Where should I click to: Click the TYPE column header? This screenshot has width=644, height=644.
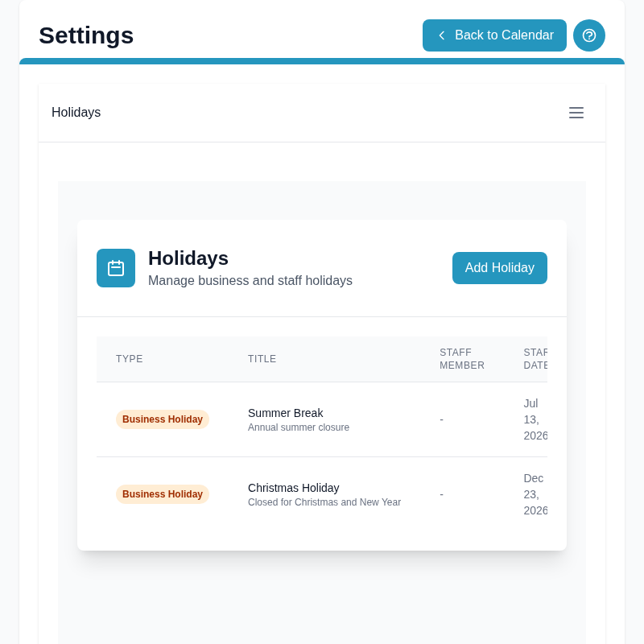tap(130, 359)
